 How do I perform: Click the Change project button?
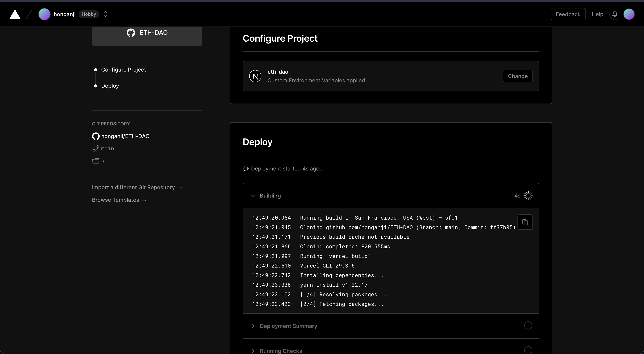pos(517,76)
